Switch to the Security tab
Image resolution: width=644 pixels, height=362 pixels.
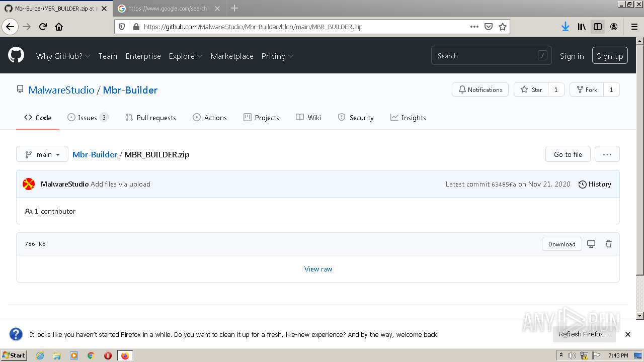point(356,118)
